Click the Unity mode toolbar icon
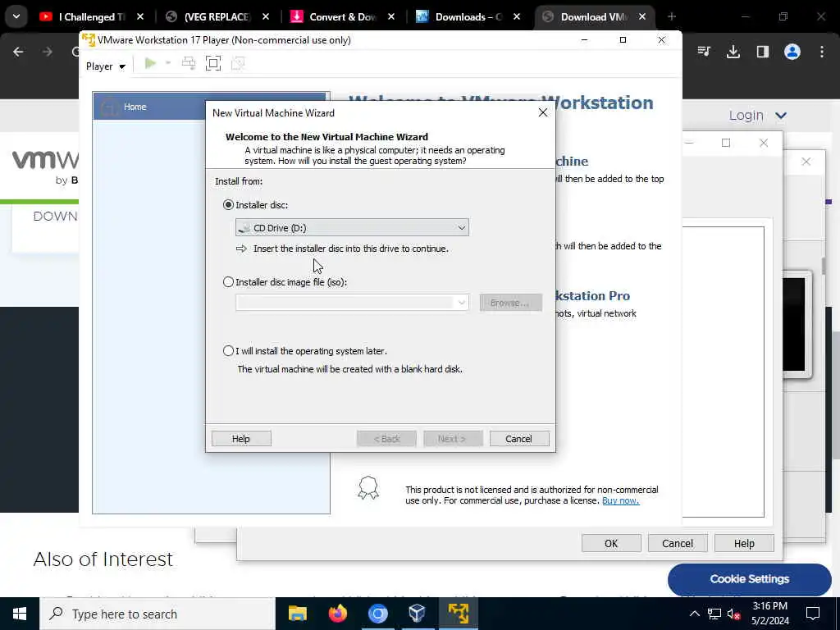Screen dimensions: 840x630 click(238, 64)
